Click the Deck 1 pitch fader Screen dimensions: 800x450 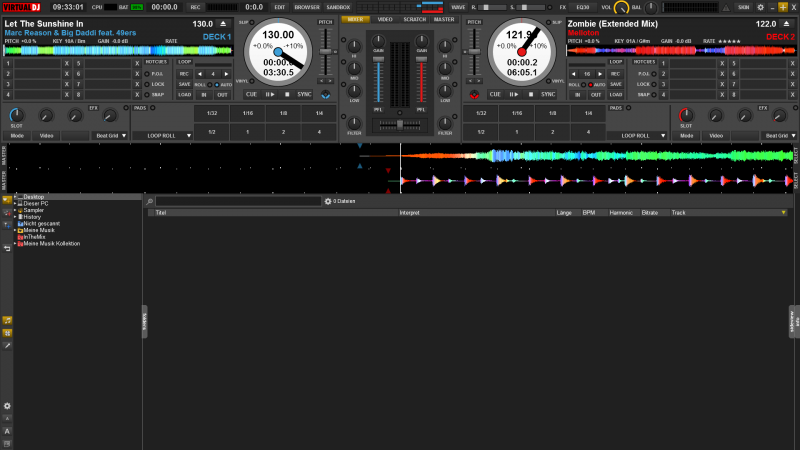point(325,52)
